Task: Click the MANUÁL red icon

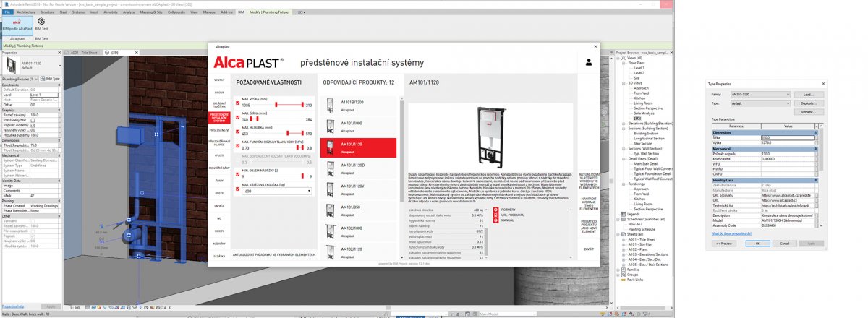Action: point(495,220)
